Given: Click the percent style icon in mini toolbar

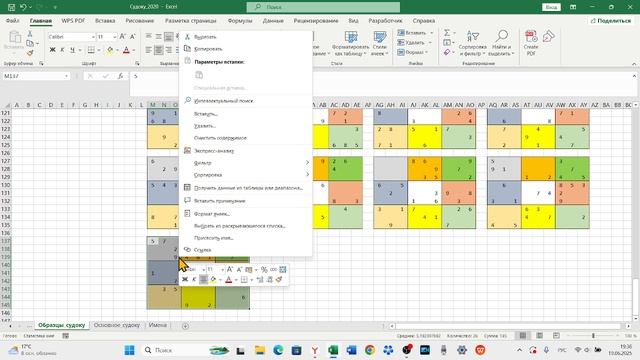Looking at the screenshot, I should (264, 269).
